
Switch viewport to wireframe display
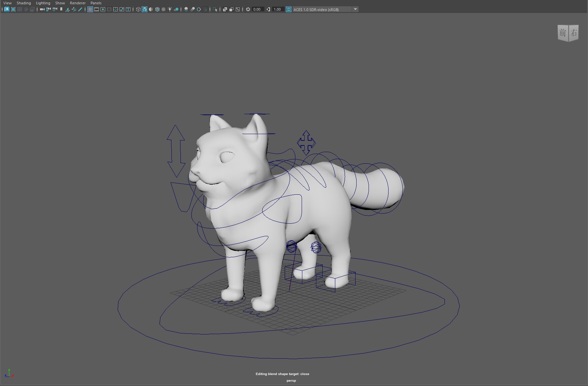[x=139, y=9]
